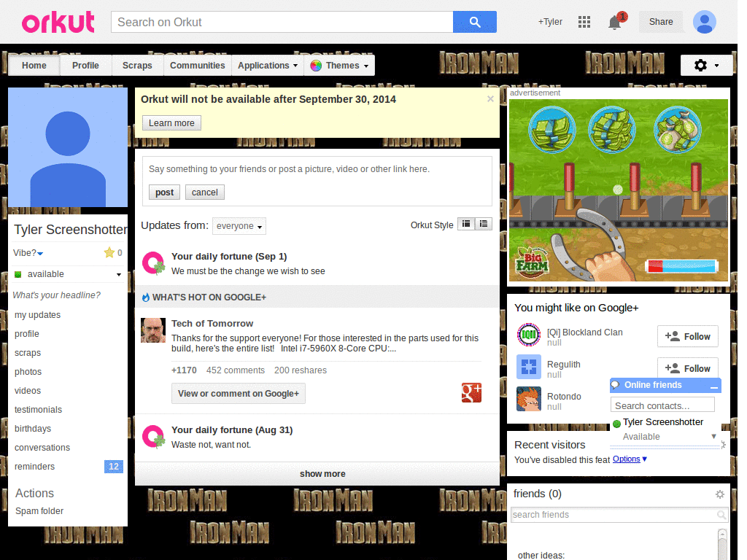Change Updates from everyone dropdown
This screenshot has width=747, height=560.
point(239,226)
